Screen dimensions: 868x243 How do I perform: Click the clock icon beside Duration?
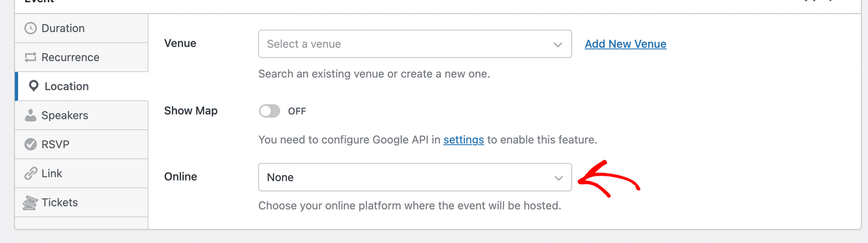click(x=31, y=28)
